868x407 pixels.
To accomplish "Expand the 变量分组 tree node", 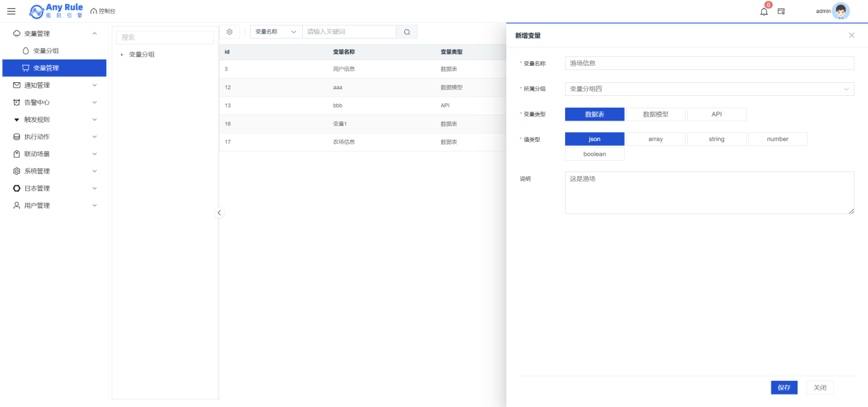I will 122,54.
